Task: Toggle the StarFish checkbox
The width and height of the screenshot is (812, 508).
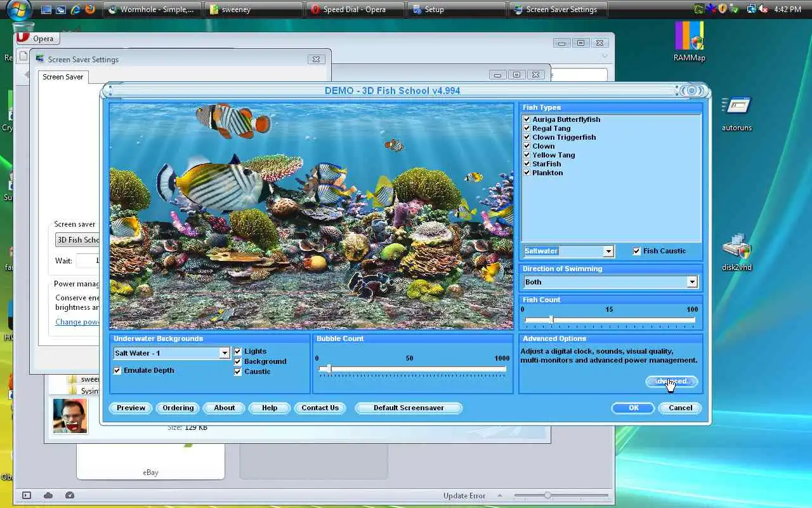Action: pyautogui.click(x=527, y=164)
